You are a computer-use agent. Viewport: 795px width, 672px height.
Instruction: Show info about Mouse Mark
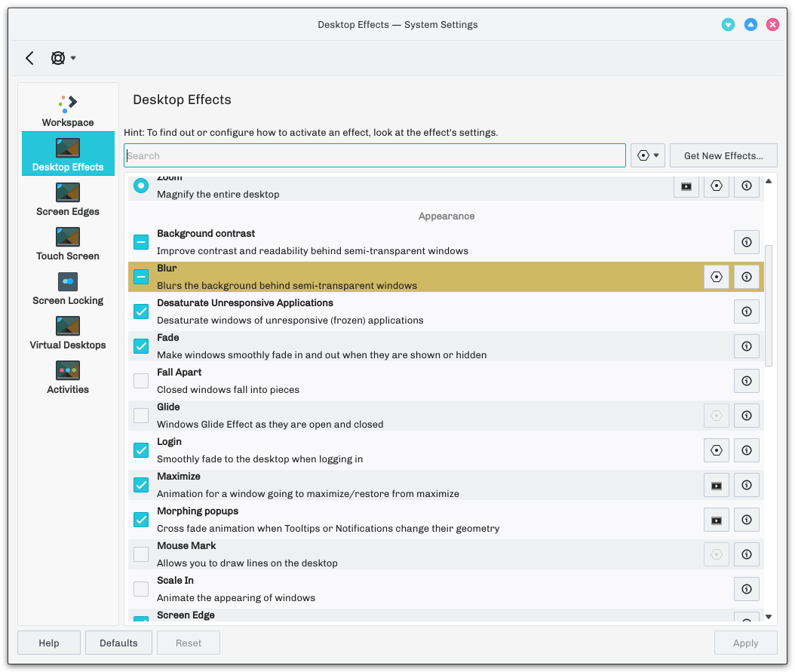point(746,554)
